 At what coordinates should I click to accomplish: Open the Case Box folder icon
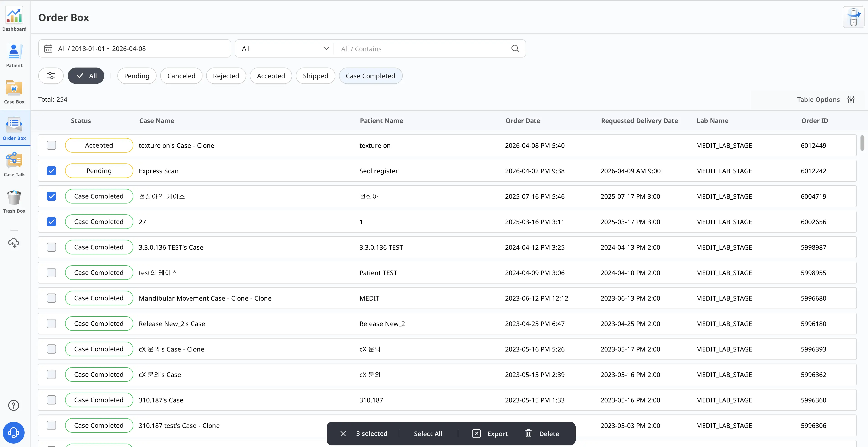click(x=14, y=88)
